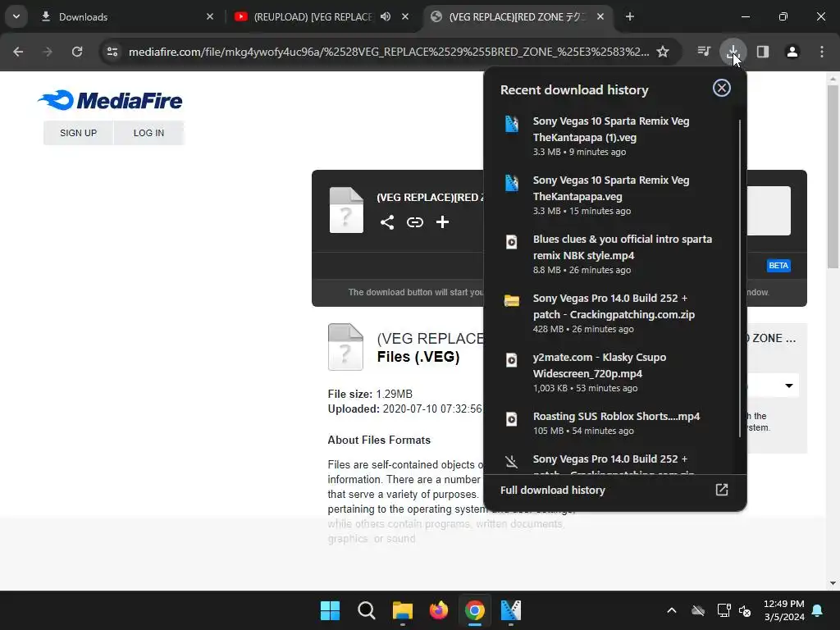Viewport: 840px width, 630px height.
Task: Open File Explorer from the taskbar
Action: tap(402, 610)
